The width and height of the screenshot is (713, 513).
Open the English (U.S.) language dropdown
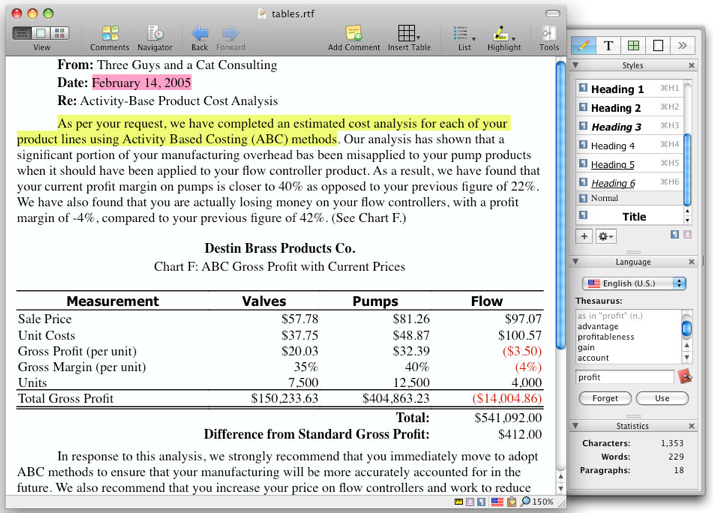(x=633, y=283)
